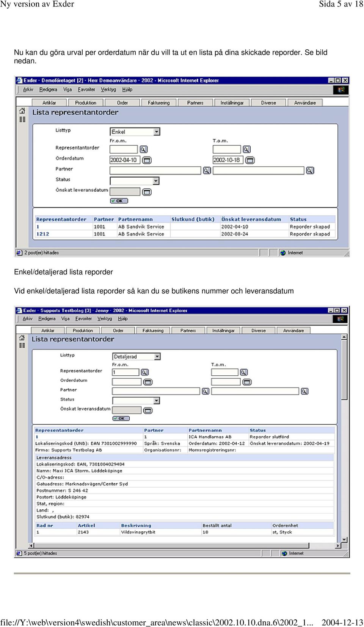The height and width of the screenshot is (627, 364).
Task: Open the Favoriter menu in the upper window
Action: coord(86,90)
